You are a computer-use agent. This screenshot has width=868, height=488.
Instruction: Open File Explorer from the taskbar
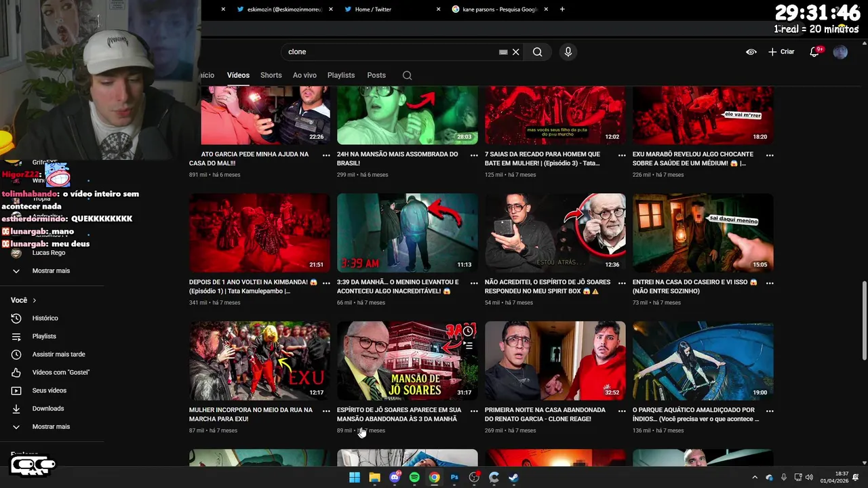pos(374,477)
